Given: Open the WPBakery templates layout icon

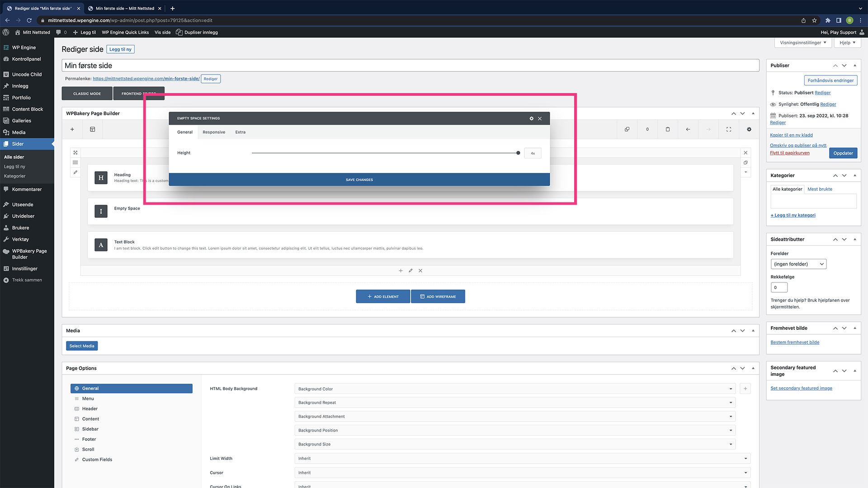Looking at the screenshot, I should click(x=93, y=129).
